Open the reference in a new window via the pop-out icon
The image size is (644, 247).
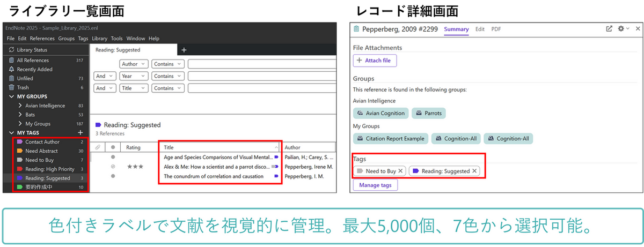point(609,29)
